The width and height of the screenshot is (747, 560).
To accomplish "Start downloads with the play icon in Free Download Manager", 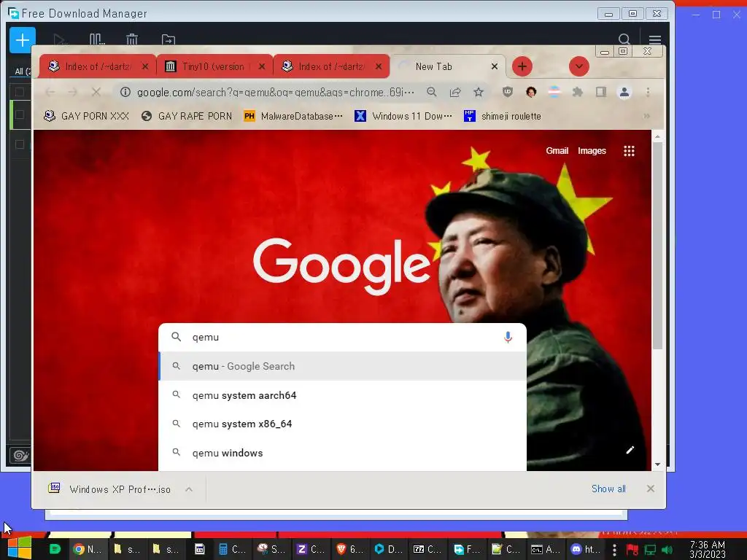I will tap(60, 40).
